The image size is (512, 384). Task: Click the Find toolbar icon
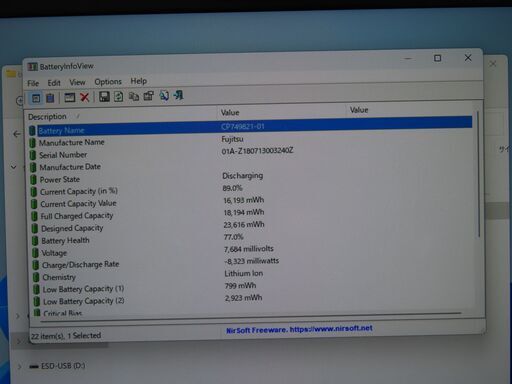[x=164, y=96]
